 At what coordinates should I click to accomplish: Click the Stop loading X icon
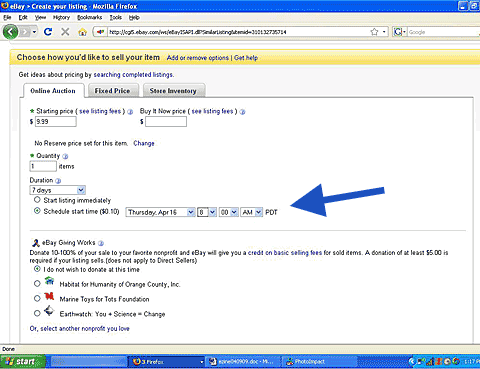coord(65,32)
